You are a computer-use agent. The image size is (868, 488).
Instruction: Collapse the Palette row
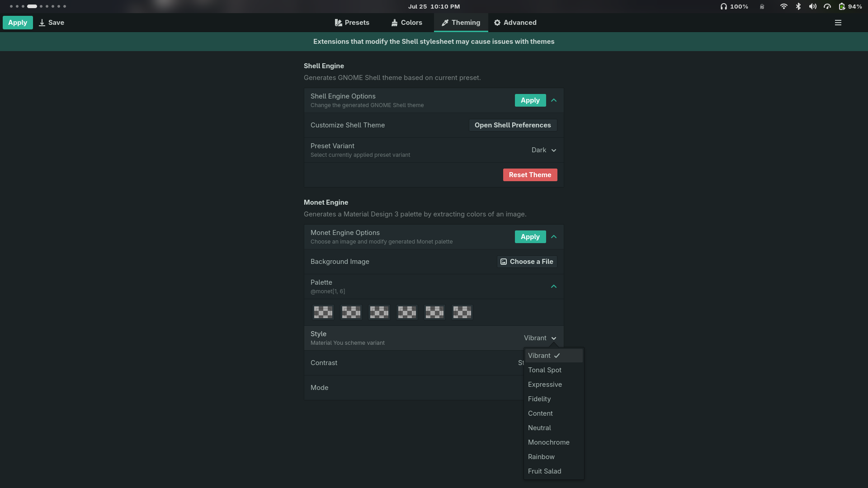click(554, 286)
